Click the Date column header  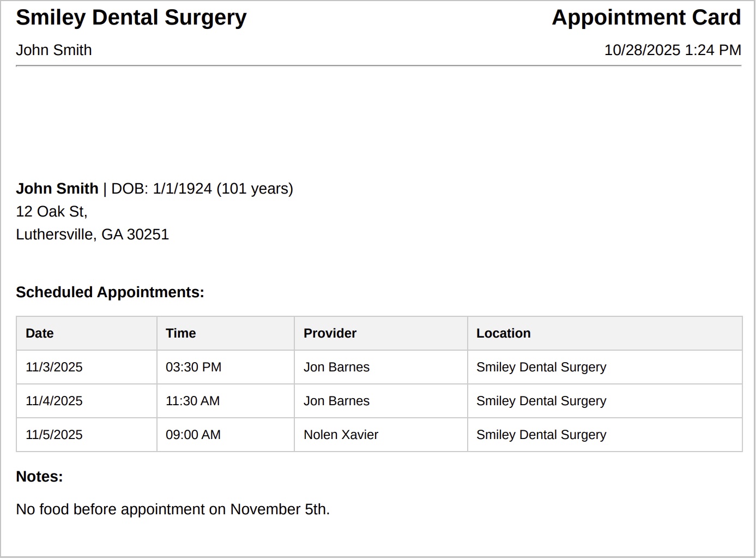[x=40, y=333]
